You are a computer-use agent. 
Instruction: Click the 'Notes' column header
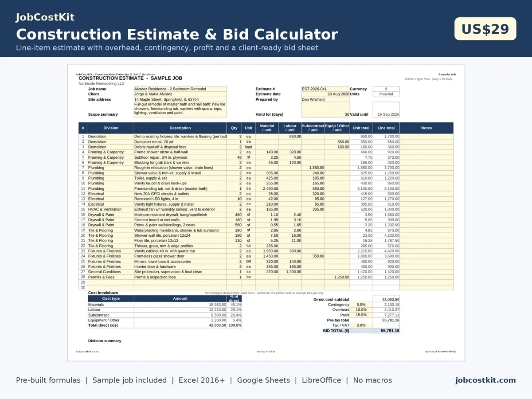(x=426, y=128)
